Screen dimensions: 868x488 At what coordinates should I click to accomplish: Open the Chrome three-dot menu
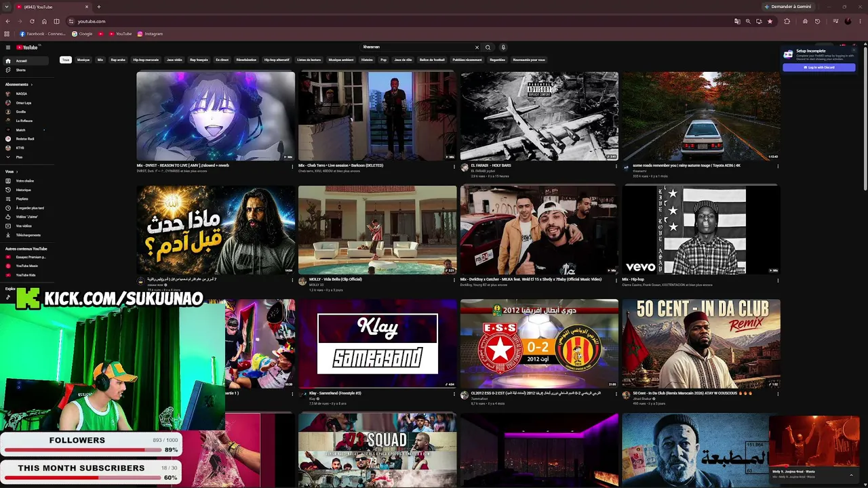(x=861, y=21)
